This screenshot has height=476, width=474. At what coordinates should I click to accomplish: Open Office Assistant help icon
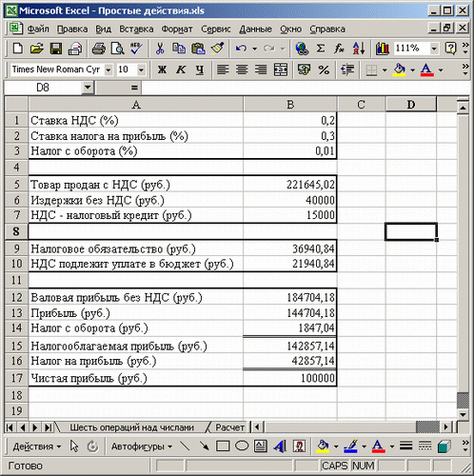pyautogui.click(x=450, y=49)
